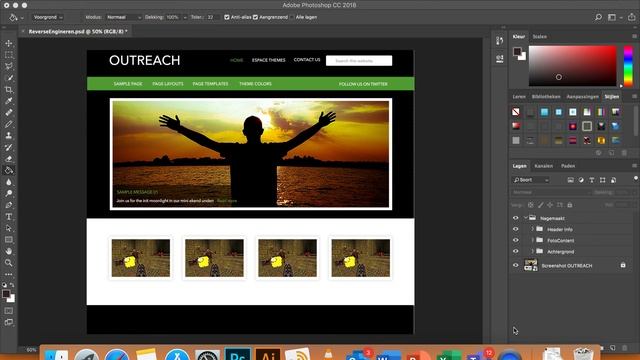Open the Dekking opacity slider arrow
The image size is (640, 360).
tap(185, 18)
